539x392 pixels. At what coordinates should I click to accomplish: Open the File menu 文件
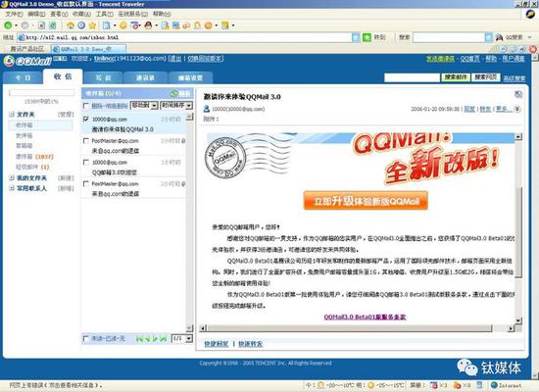click(14, 14)
